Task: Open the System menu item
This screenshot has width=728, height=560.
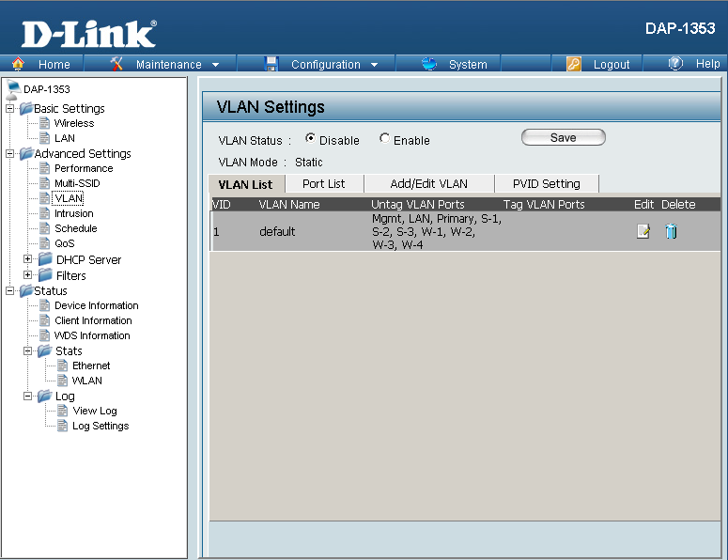Action: tap(468, 65)
